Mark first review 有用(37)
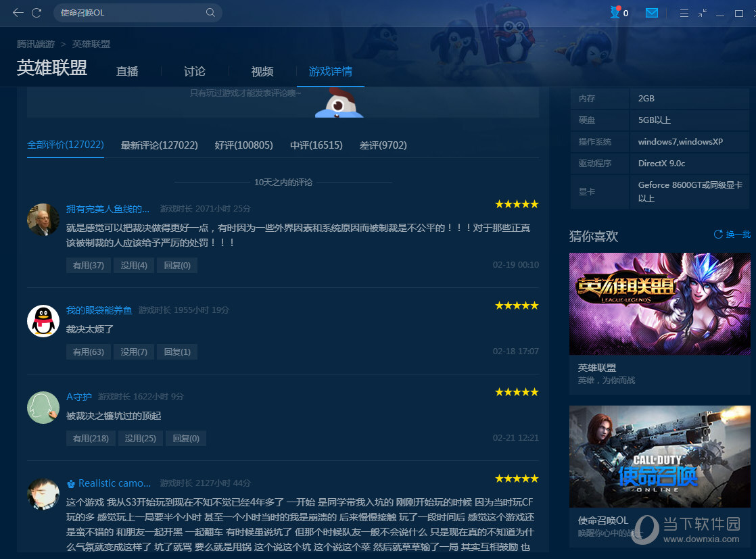 click(x=88, y=265)
